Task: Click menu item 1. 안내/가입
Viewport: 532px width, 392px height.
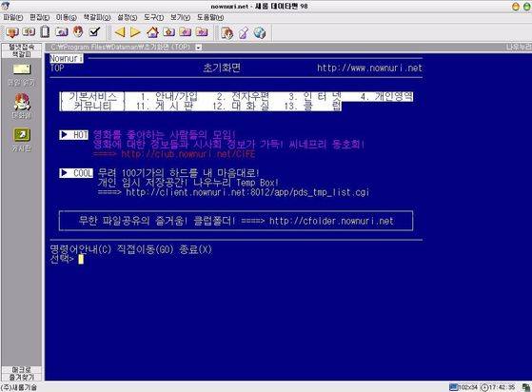Action: pyautogui.click(x=168, y=97)
